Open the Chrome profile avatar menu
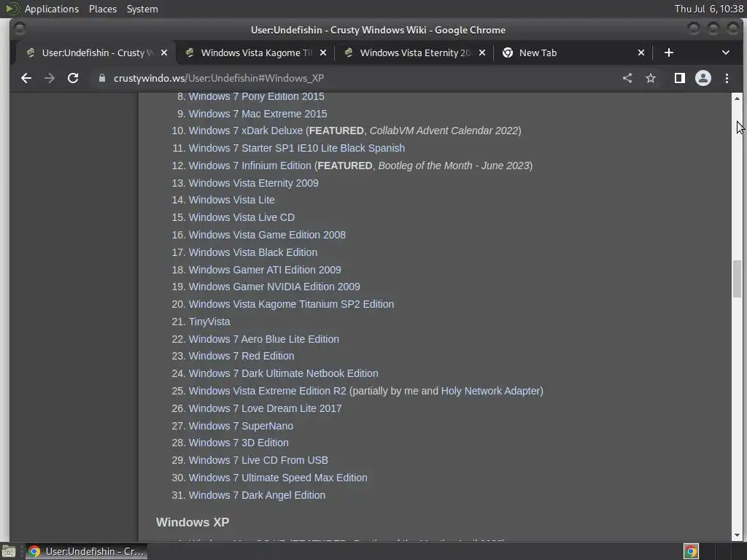This screenshot has width=747, height=560. (703, 78)
